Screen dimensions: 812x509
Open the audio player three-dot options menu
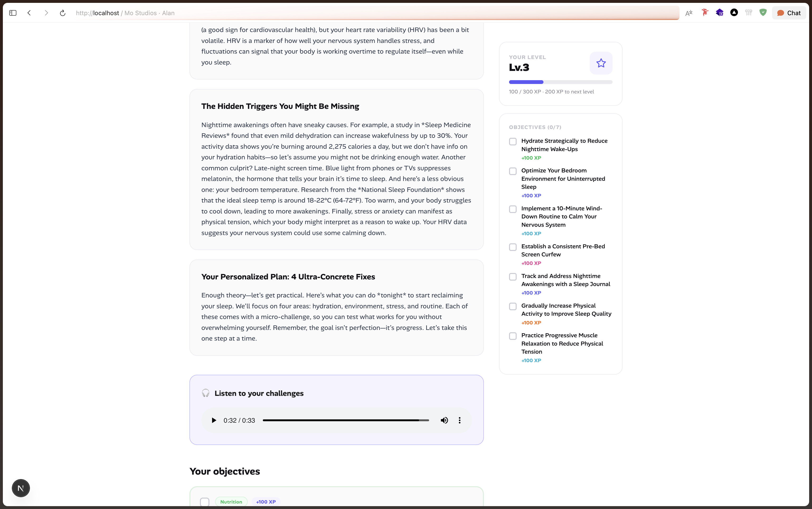[x=459, y=420]
